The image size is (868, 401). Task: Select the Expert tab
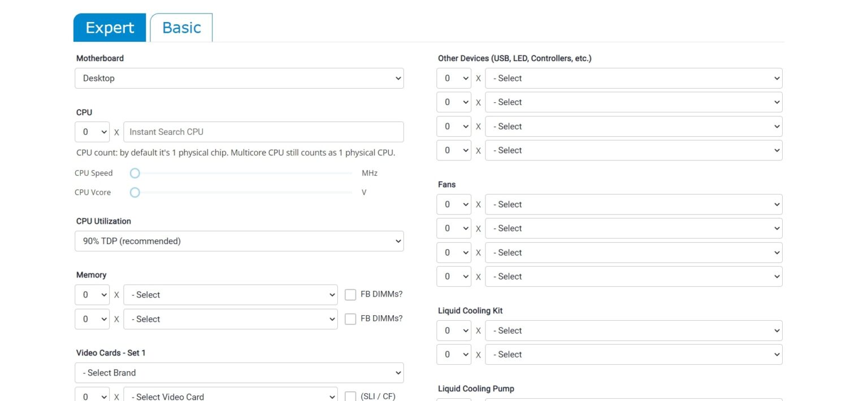pyautogui.click(x=109, y=27)
